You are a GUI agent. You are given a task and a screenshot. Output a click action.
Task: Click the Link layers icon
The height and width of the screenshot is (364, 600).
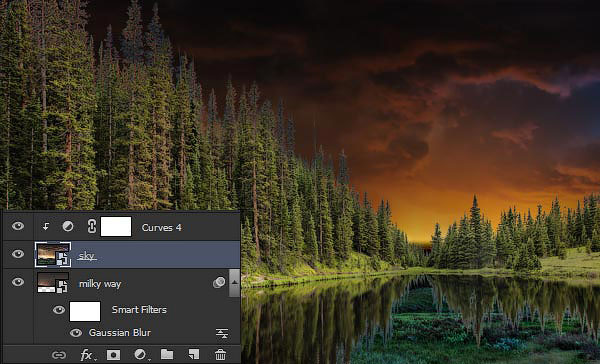(59, 355)
